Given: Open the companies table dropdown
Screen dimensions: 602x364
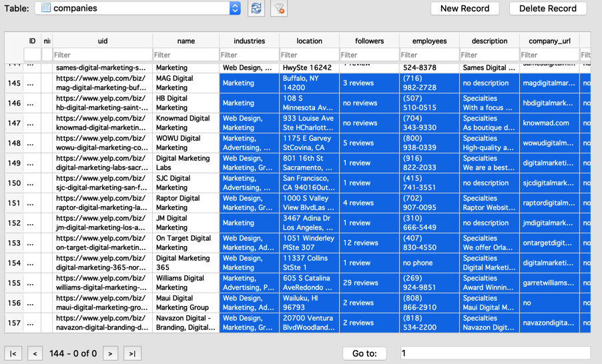Looking at the screenshot, I should 137,8.
